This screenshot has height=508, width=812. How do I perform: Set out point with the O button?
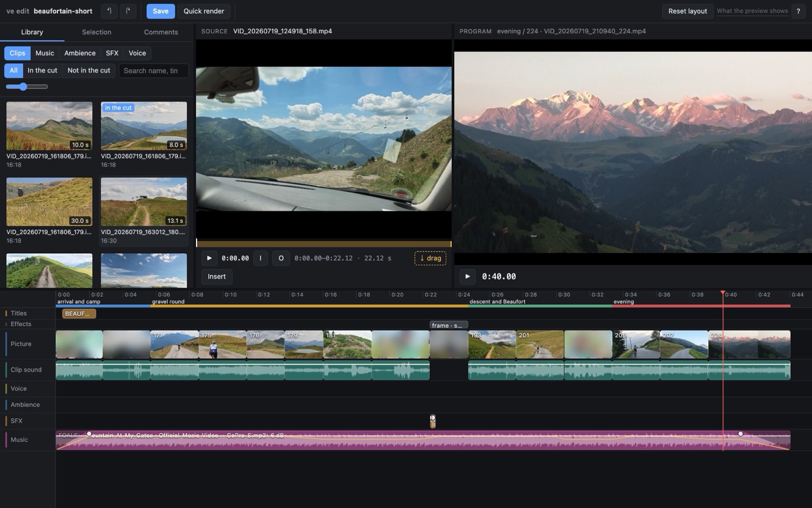click(281, 258)
